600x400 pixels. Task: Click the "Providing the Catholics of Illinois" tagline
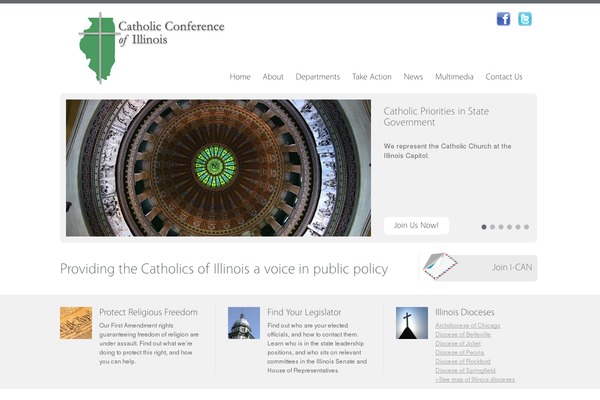coord(224,269)
